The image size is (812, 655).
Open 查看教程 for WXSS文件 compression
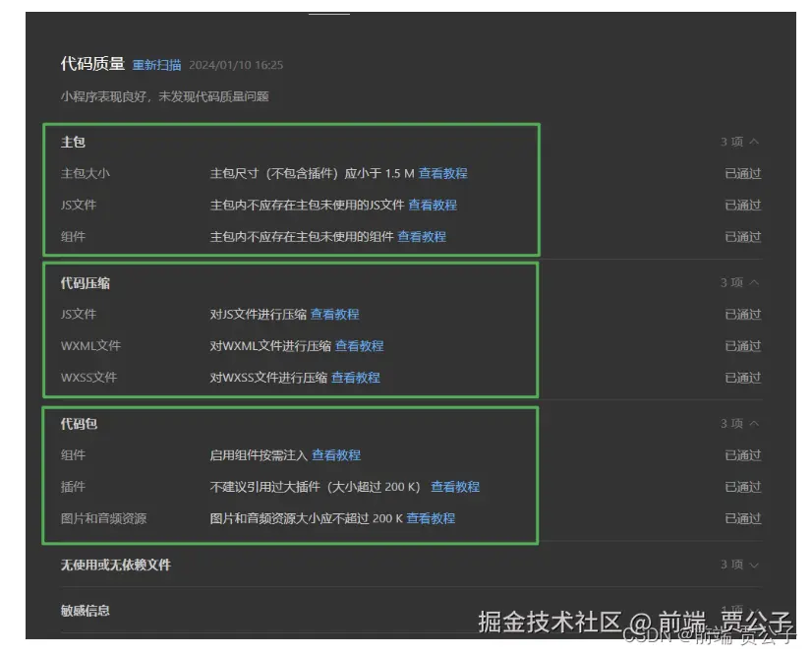354,377
